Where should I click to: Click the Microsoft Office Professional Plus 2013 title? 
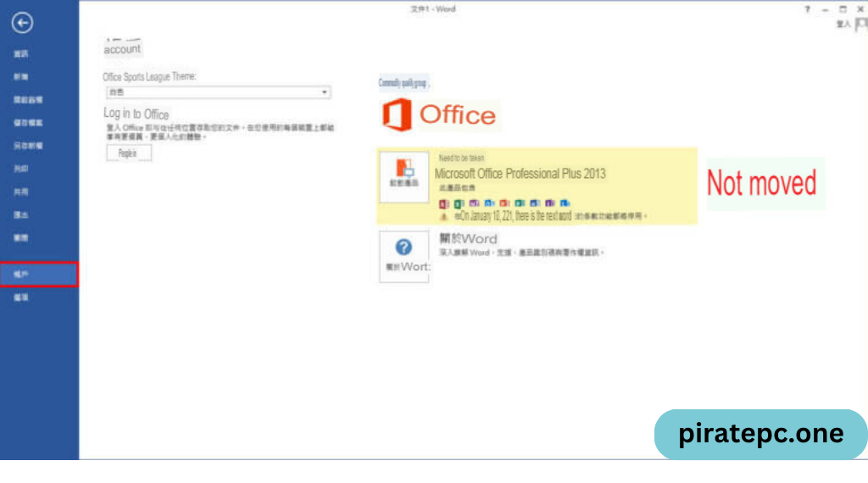click(x=520, y=174)
